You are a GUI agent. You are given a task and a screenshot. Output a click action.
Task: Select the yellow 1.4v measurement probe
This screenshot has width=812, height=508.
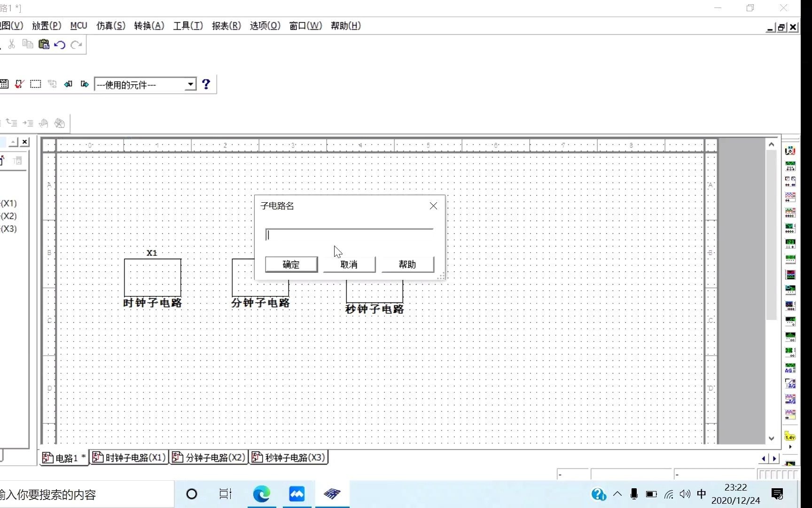click(x=790, y=437)
